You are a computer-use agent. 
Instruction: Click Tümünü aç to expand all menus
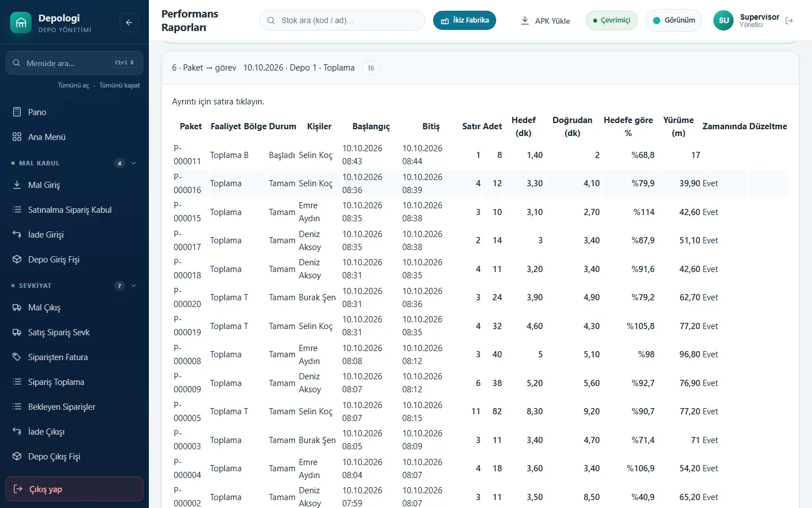73,85
